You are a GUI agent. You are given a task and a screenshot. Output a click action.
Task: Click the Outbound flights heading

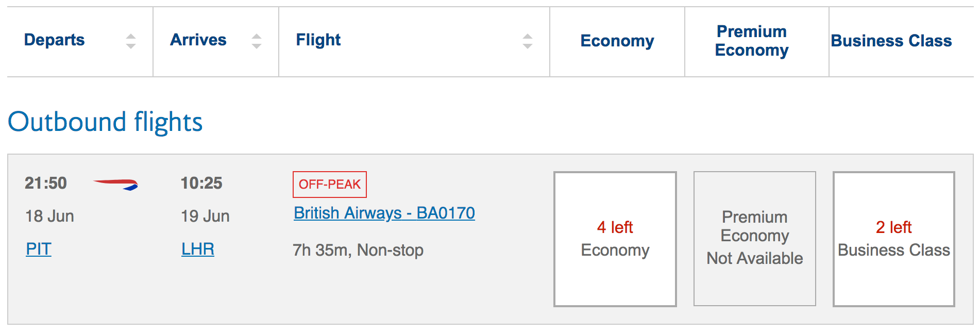106,122
